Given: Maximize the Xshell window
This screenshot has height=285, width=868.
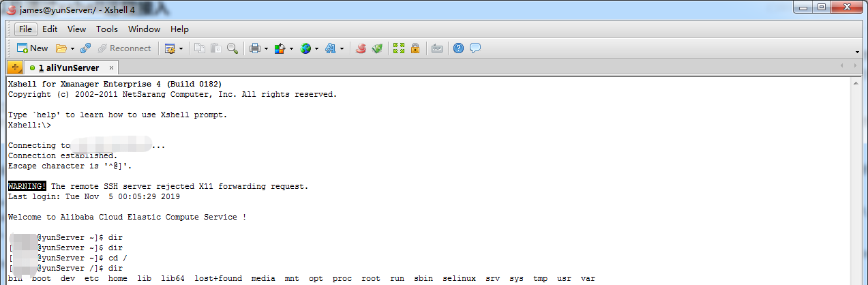Looking at the screenshot, I should click(821, 7).
